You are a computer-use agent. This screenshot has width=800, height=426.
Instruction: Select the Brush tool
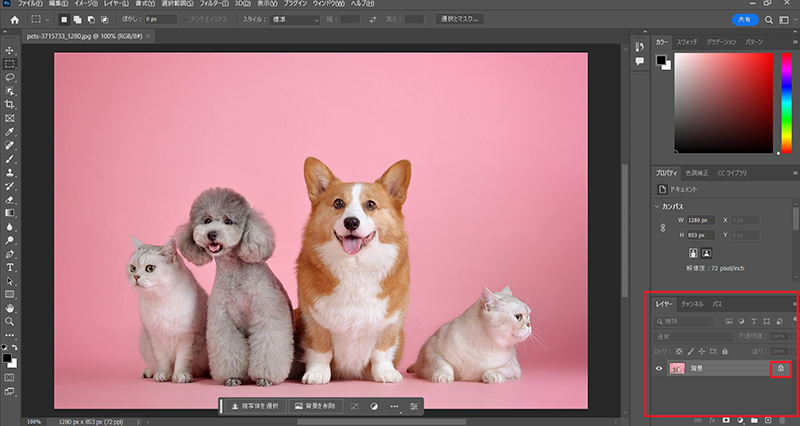pyautogui.click(x=10, y=159)
